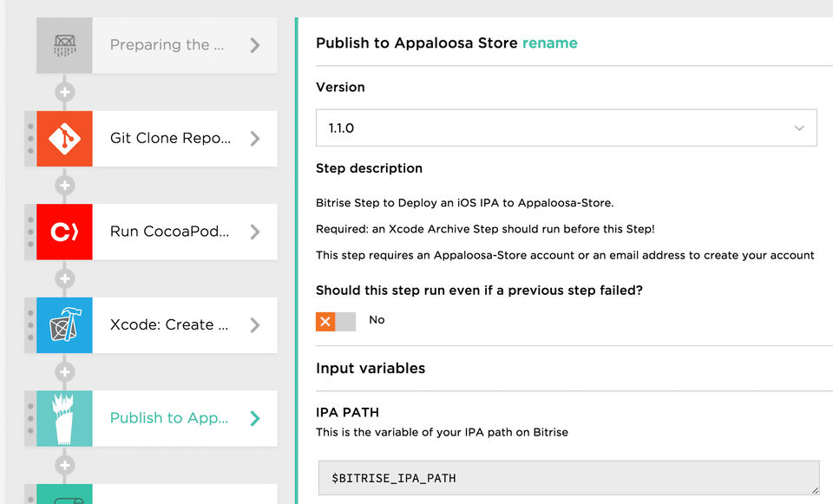Expand the Git Clone Repository step chevron
833x504 pixels.
[x=255, y=139]
